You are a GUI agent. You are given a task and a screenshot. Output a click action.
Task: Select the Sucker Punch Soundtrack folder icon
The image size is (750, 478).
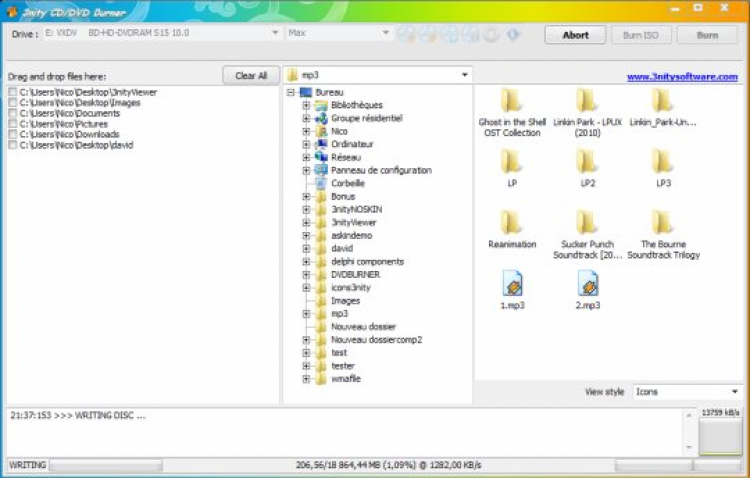click(587, 223)
